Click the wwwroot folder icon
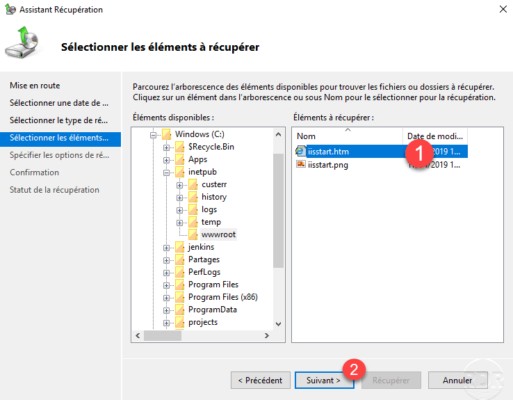The height and width of the screenshot is (400, 513). point(193,235)
